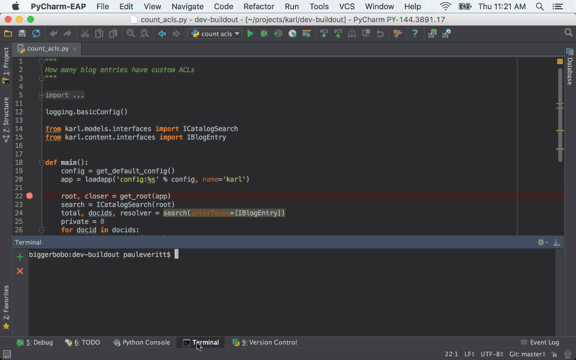Run 'count acls' with green play button
The width and height of the screenshot is (576, 360).
coord(250,34)
